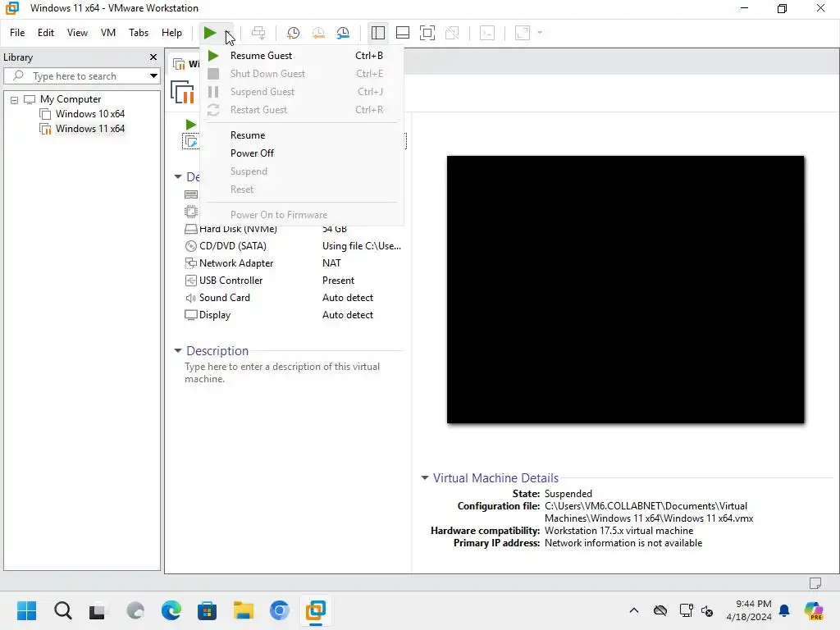Select Resume in the power menu

[x=302, y=135]
